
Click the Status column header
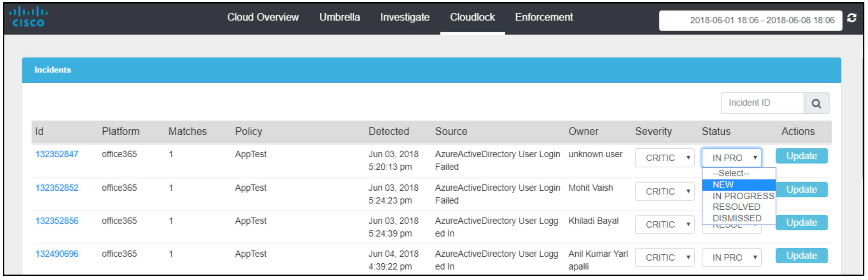click(x=716, y=131)
